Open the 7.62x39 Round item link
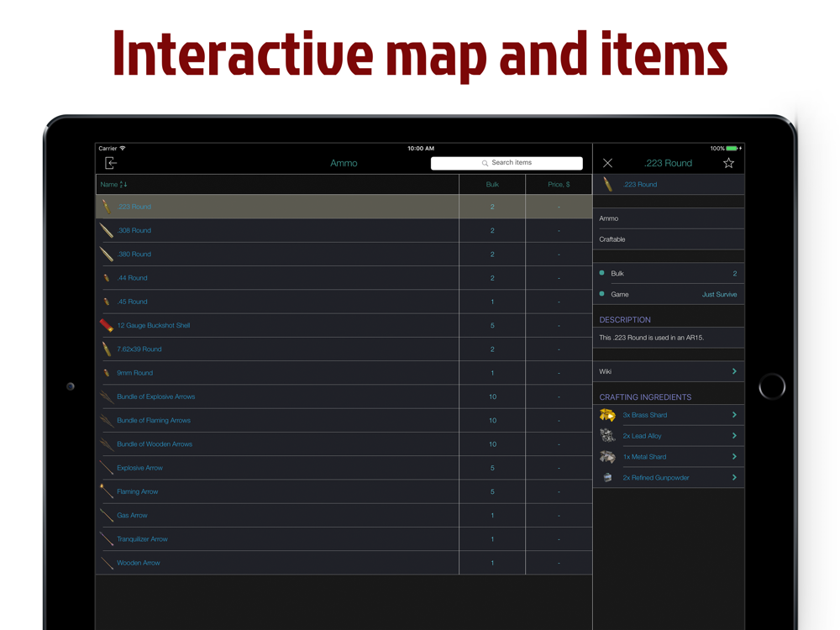This screenshot has height=630, width=840. tap(139, 349)
